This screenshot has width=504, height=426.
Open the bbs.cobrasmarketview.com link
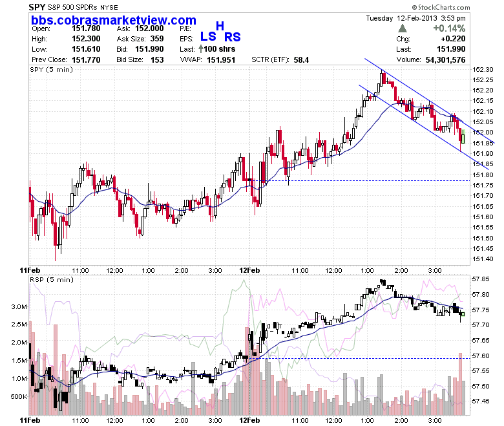(114, 20)
